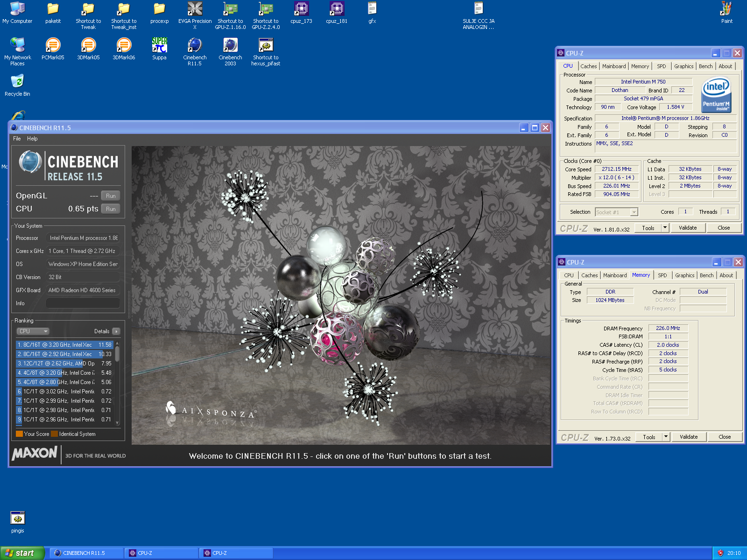
Task: Launch the PCMark05 desktop icon
Action: coord(53,49)
